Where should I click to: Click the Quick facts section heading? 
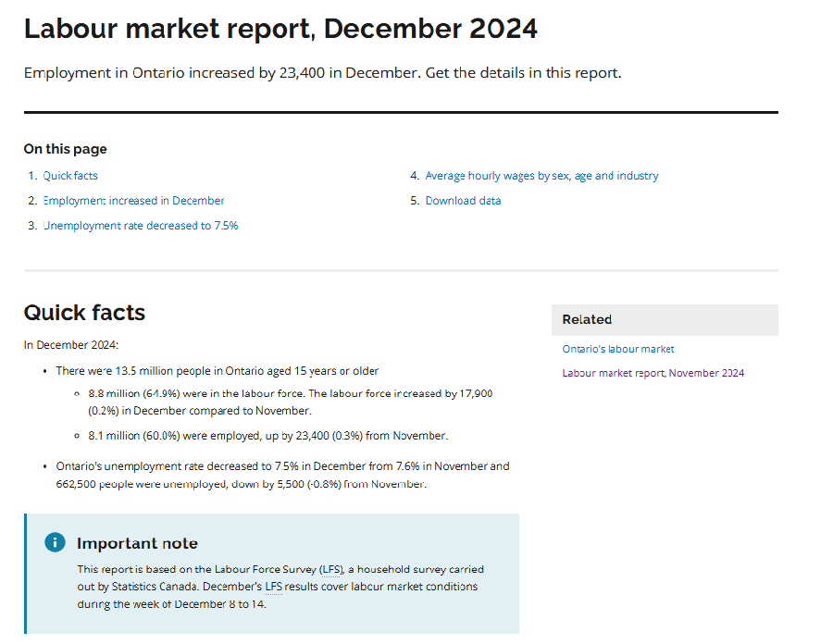click(x=84, y=313)
